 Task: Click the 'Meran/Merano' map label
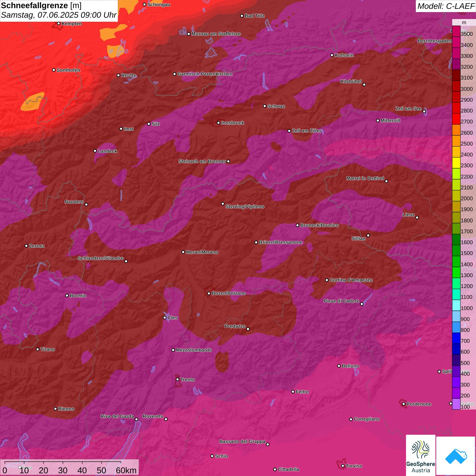(202, 252)
